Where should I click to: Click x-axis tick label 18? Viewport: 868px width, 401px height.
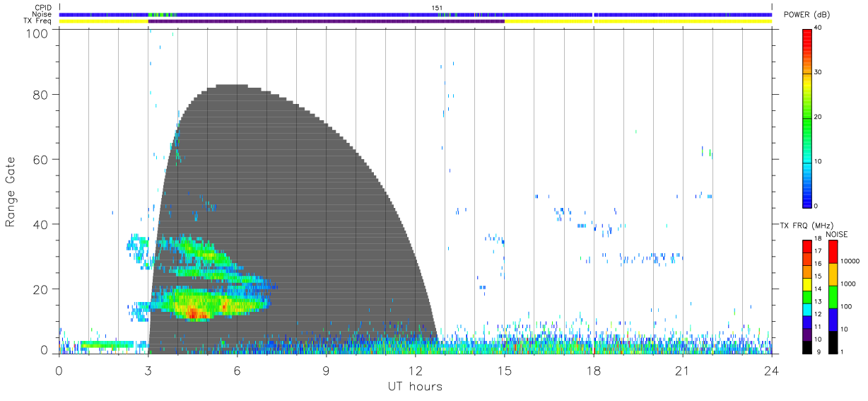pos(594,370)
